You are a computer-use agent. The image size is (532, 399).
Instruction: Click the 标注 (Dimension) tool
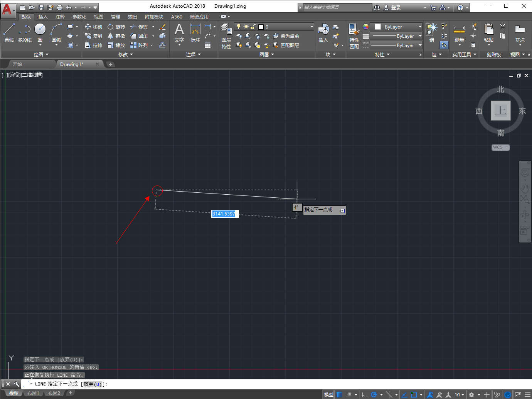coord(195,32)
